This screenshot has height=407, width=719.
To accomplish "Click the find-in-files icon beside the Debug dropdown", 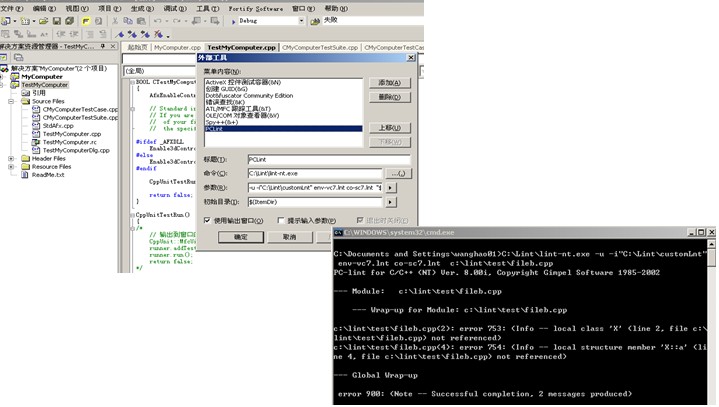I will click(x=315, y=21).
